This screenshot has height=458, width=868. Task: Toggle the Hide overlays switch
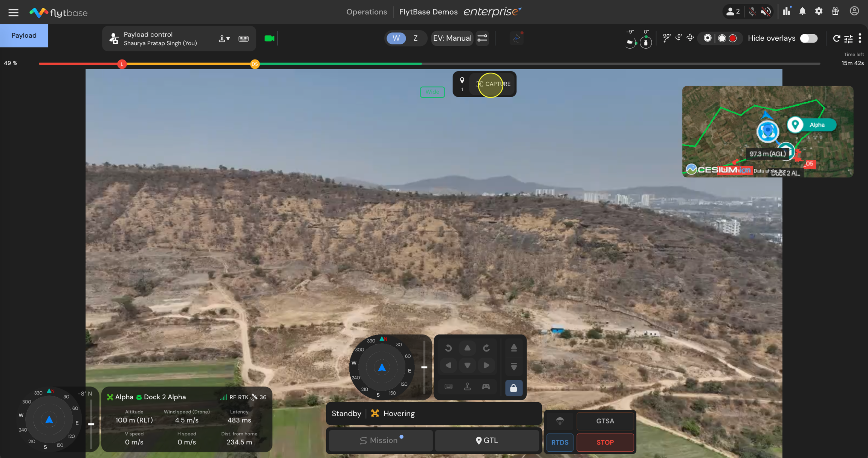pyautogui.click(x=808, y=38)
